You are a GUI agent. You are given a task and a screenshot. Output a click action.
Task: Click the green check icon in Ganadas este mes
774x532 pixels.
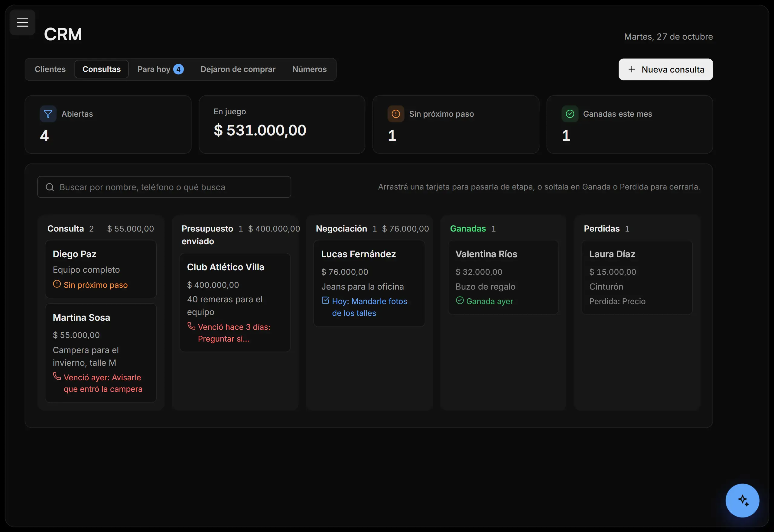(570, 114)
